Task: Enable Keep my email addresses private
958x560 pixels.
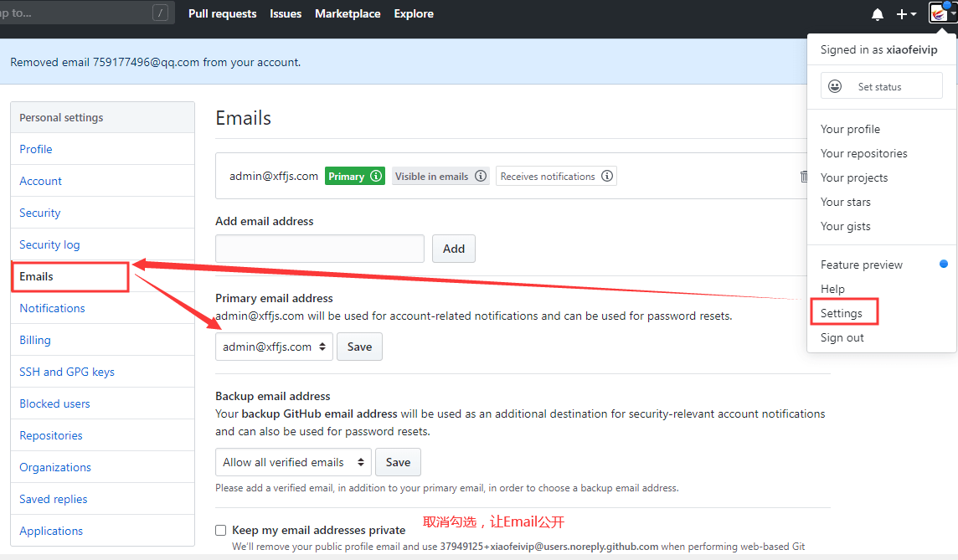Action: pyautogui.click(x=221, y=530)
